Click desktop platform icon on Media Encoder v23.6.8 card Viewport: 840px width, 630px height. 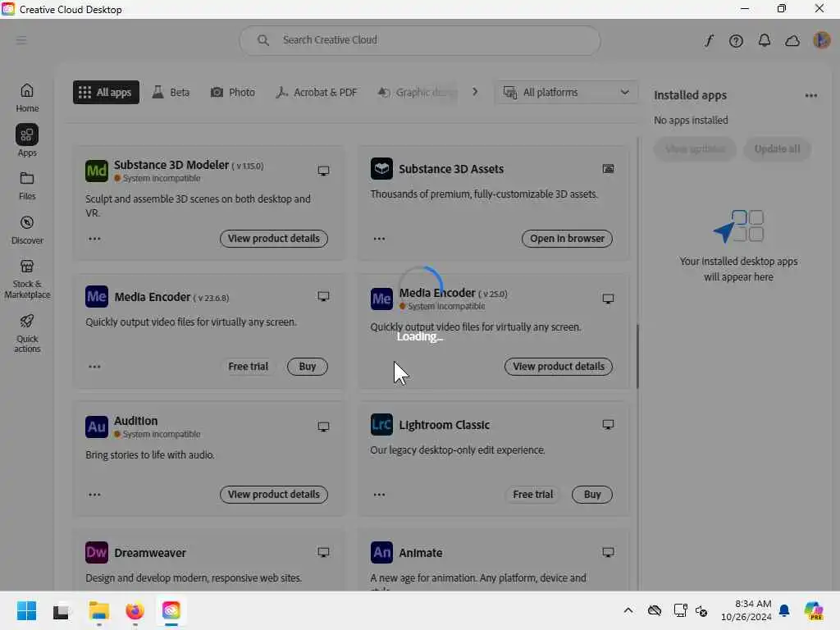point(323,296)
